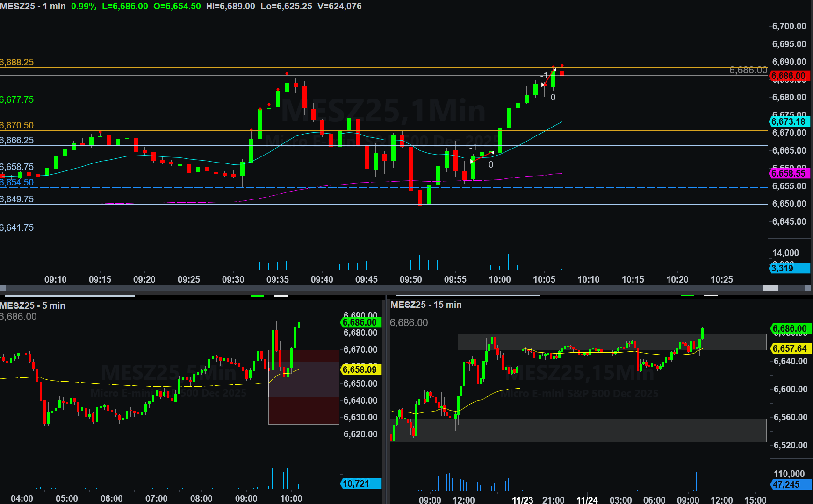Click the yellow 6,658.09 tag on 5 min chart

pos(360,369)
